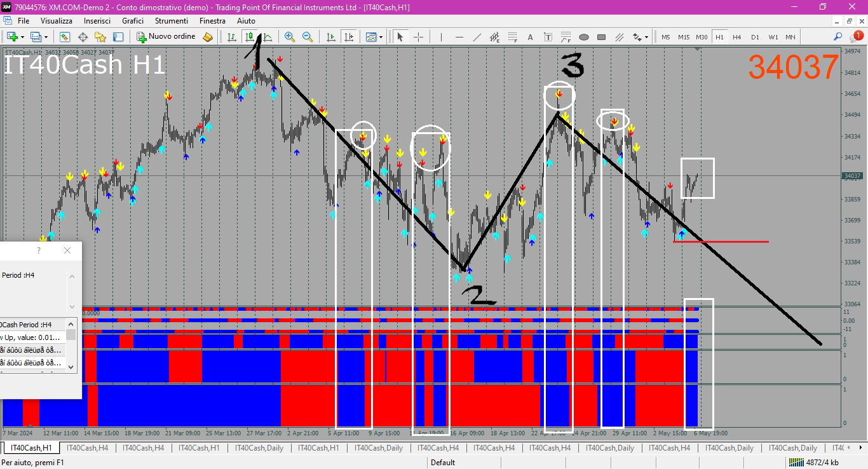Open the Finestra menu
Image resolution: width=868 pixels, height=469 pixels.
coord(212,21)
